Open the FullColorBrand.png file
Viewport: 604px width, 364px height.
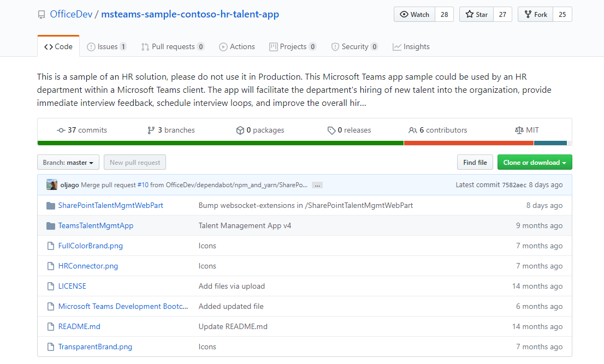point(91,246)
